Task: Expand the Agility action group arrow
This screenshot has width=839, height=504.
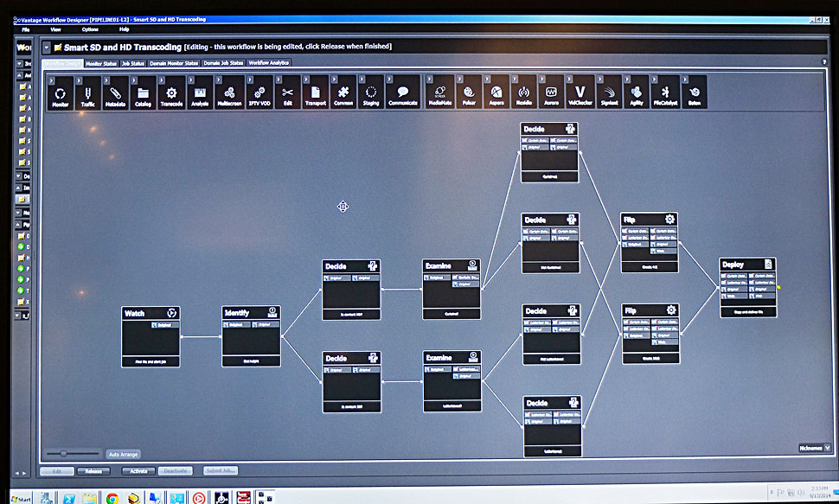Action: [x=627, y=80]
